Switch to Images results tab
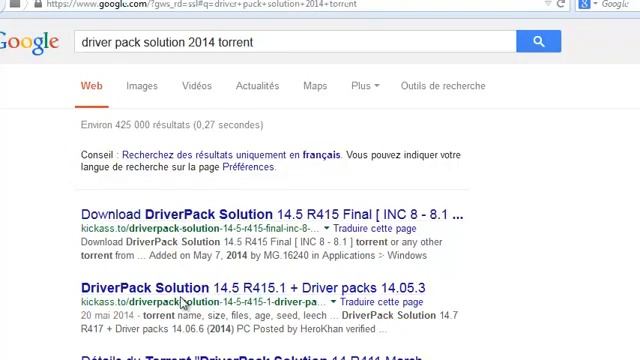 point(142,86)
